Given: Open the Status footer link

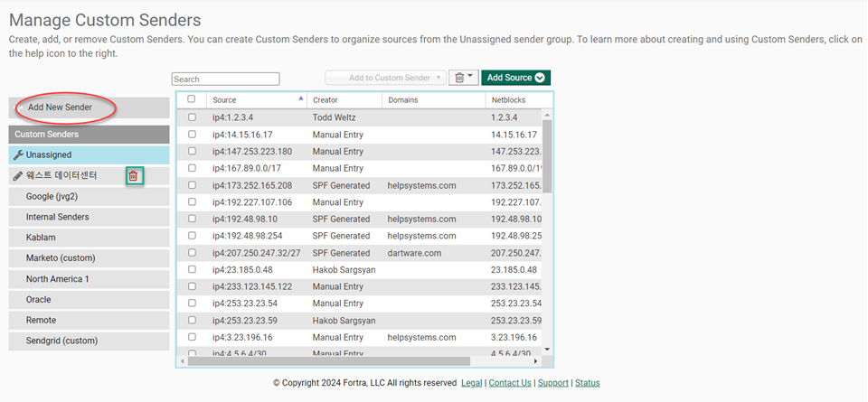Looking at the screenshot, I should [x=588, y=383].
